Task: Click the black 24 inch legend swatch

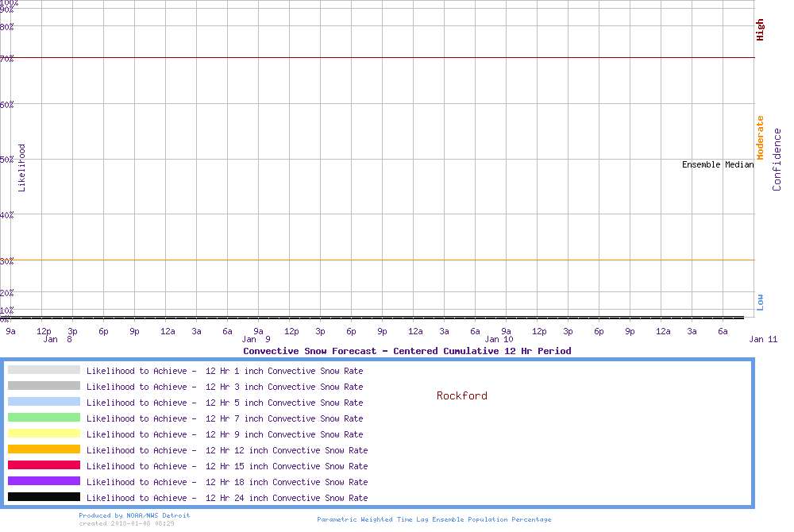Action: coord(44,497)
